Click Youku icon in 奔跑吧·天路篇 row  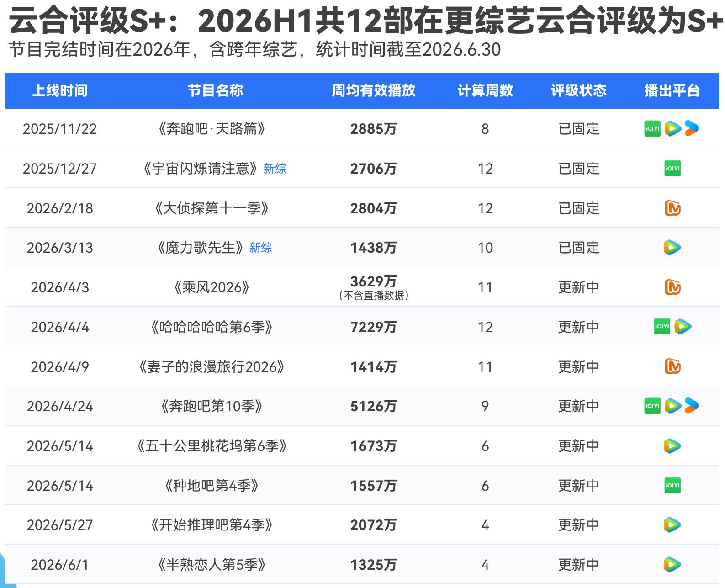tap(692, 129)
